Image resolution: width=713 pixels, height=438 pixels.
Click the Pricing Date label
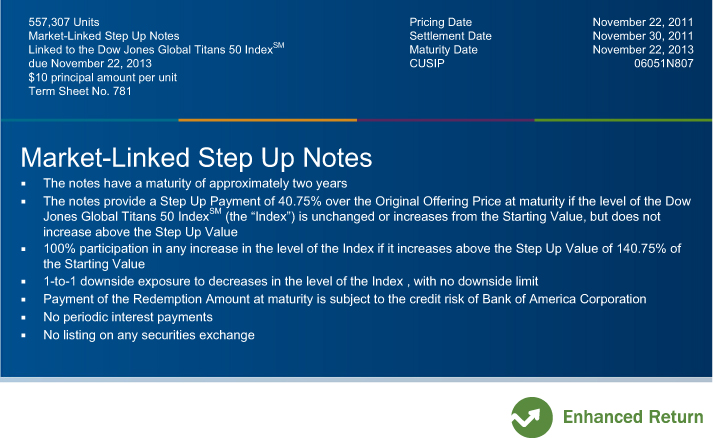(440, 22)
